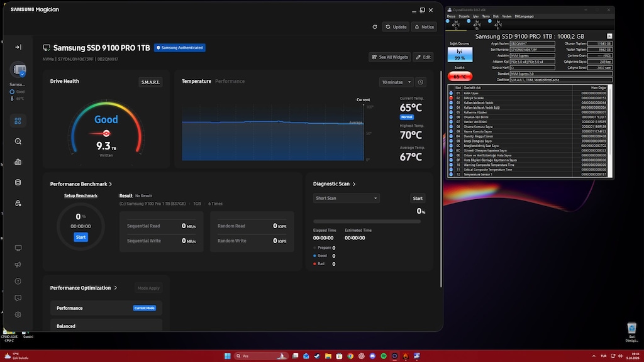Screen dimensions: 644x362
Task: Click the clock history icon beside dropdown
Action: [421, 82]
